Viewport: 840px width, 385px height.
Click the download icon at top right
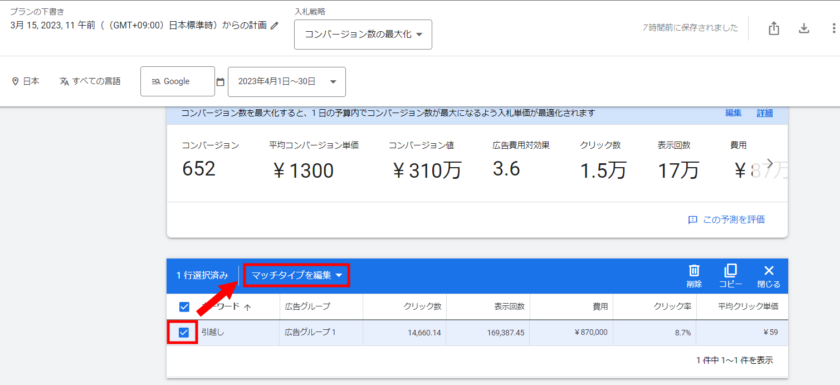[x=804, y=28]
